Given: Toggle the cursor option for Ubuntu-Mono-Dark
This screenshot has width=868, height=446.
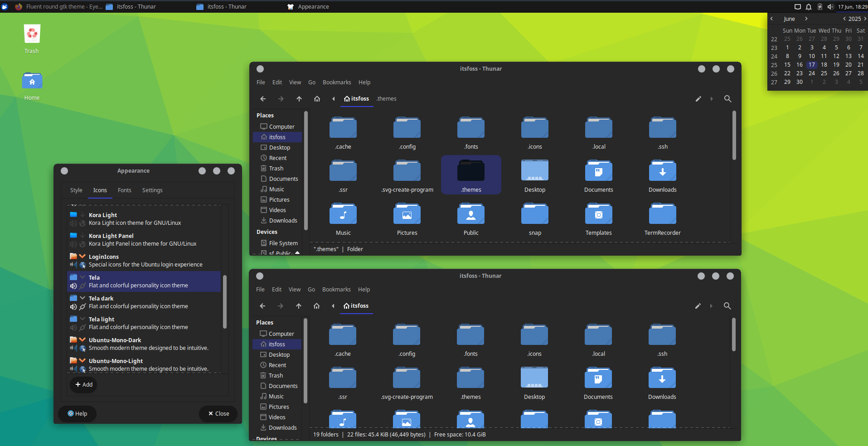Looking at the screenshot, I should [x=83, y=348].
